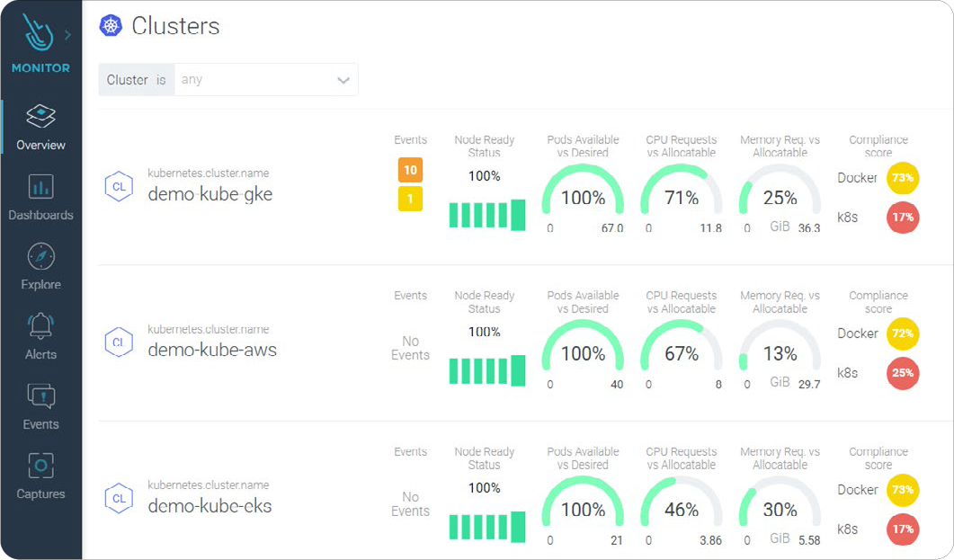Click the orange 10 events badge
The width and height of the screenshot is (954, 560).
point(410,170)
